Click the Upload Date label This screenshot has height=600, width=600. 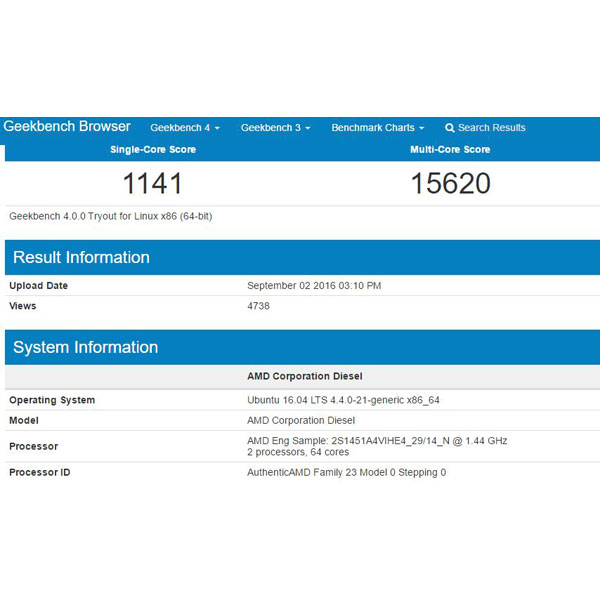point(38,285)
